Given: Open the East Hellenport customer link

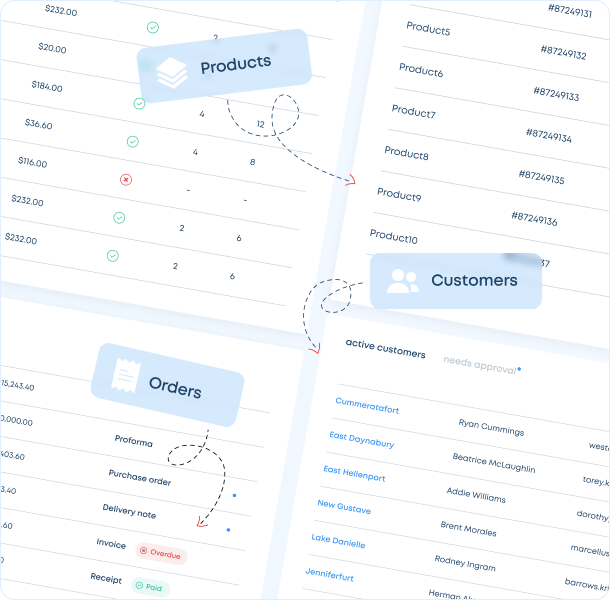Looking at the screenshot, I should [354, 474].
